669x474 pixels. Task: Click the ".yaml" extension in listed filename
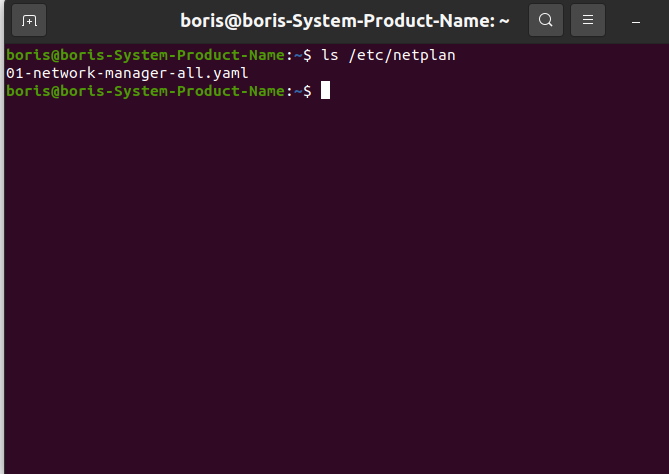[x=226, y=73]
